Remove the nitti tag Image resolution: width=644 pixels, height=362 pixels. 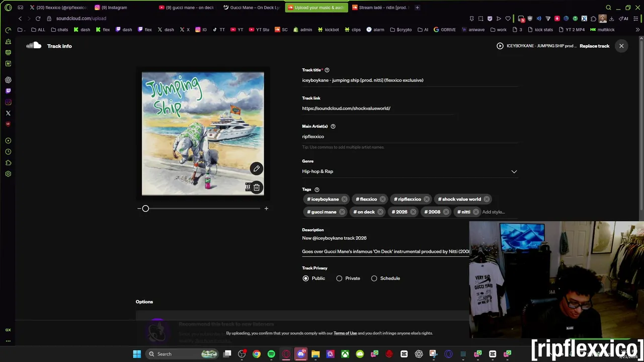[x=476, y=212]
